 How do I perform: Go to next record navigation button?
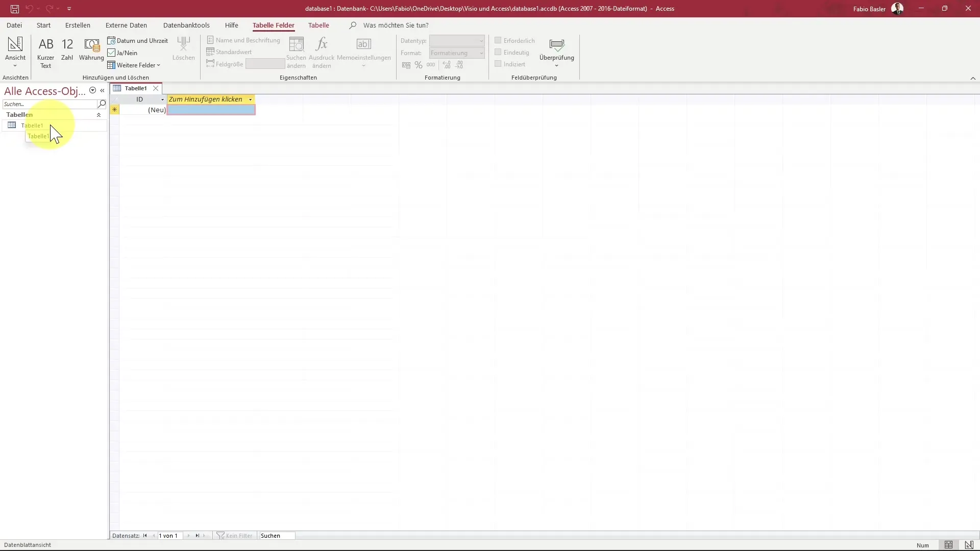click(x=188, y=536)
